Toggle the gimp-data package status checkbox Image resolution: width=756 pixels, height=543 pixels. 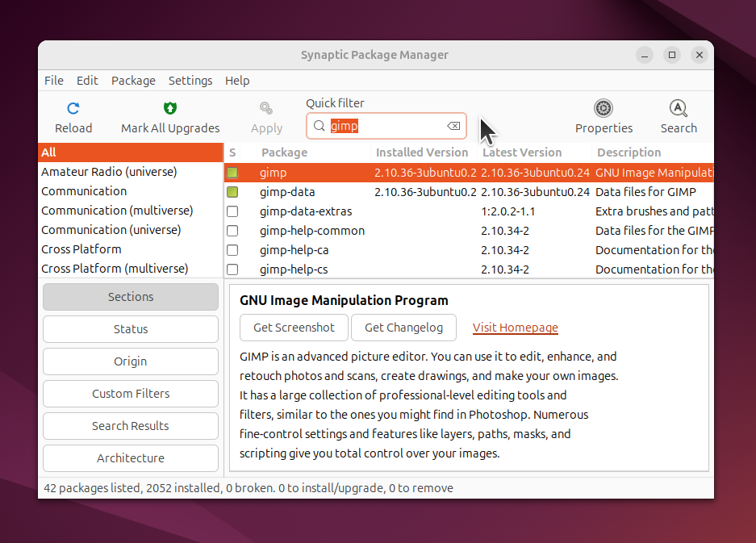click(x=232, y=192)
